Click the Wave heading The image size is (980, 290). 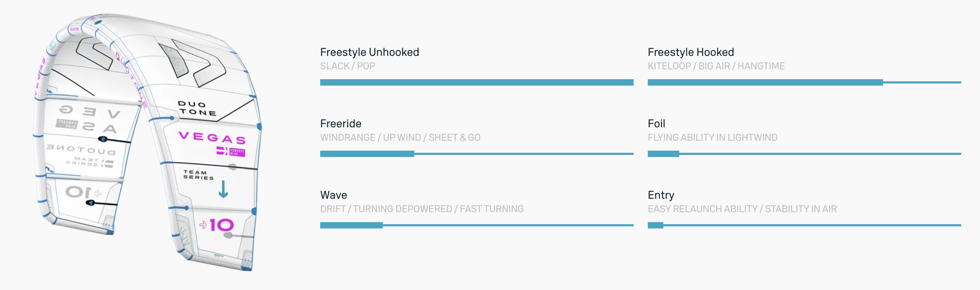[x=333, y=195]
